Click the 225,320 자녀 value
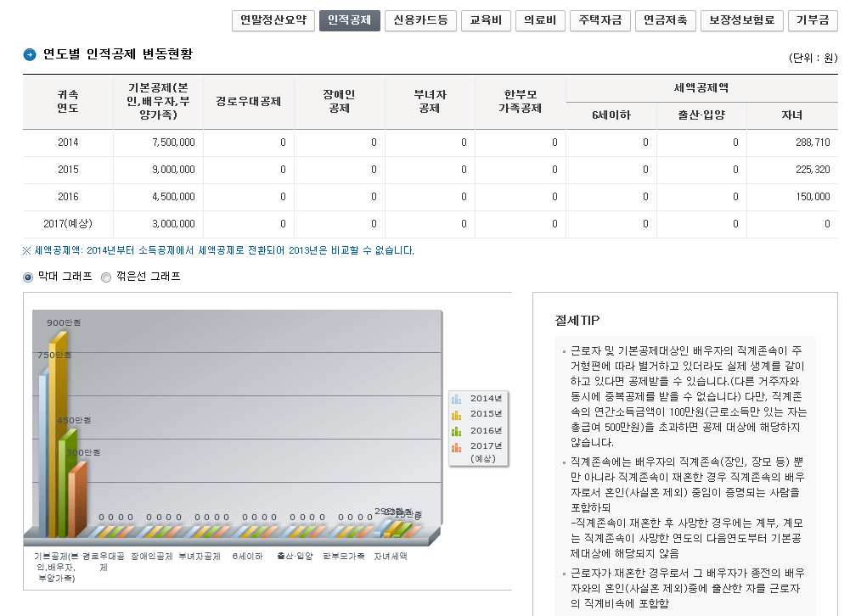The image size is (850, 616). (813, 170)
